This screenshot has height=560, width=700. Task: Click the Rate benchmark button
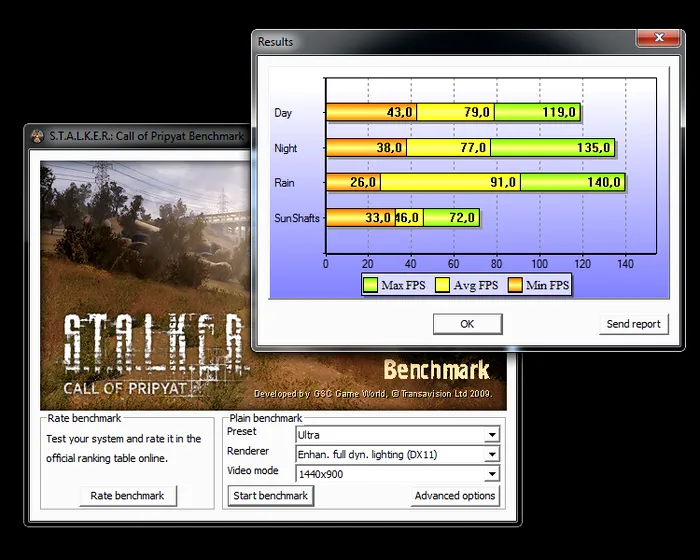tap(128, 496)
